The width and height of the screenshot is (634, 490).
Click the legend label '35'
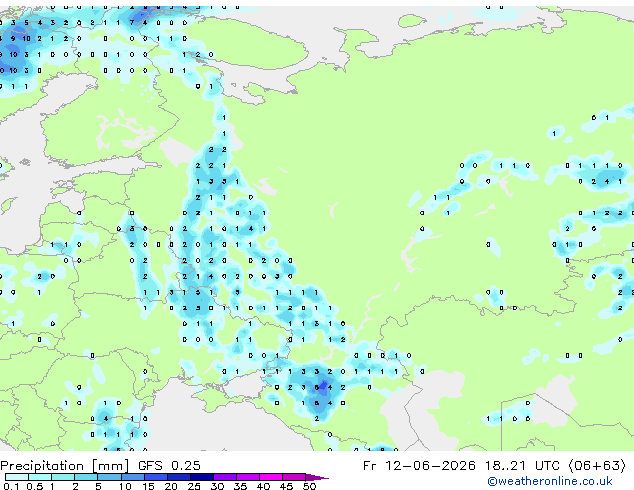point(240,486)
